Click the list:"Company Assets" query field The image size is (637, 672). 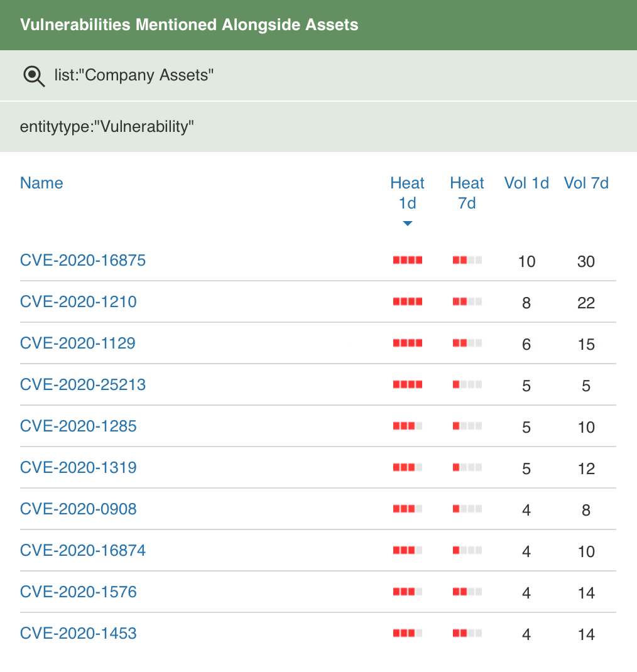(318, 75)
